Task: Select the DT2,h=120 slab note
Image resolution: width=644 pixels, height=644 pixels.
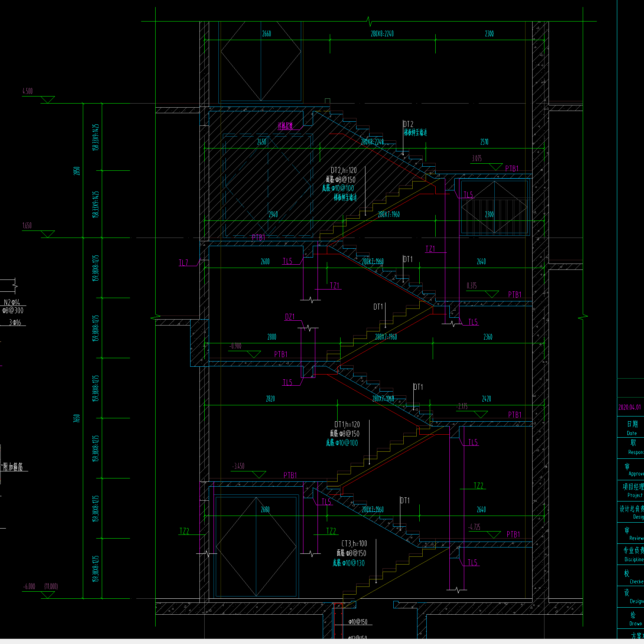Action: pyautogui.click(x=344, y=170)
